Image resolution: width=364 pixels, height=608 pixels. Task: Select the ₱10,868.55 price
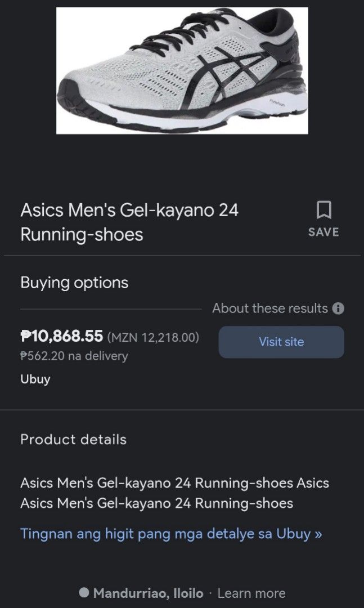coord(62,337)
